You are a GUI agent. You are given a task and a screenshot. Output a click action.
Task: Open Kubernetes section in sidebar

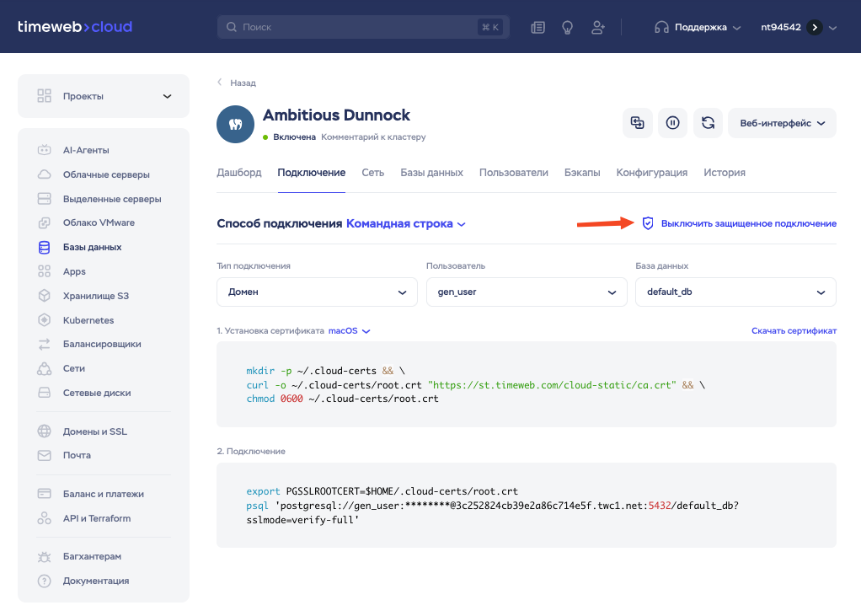(88, 320)
